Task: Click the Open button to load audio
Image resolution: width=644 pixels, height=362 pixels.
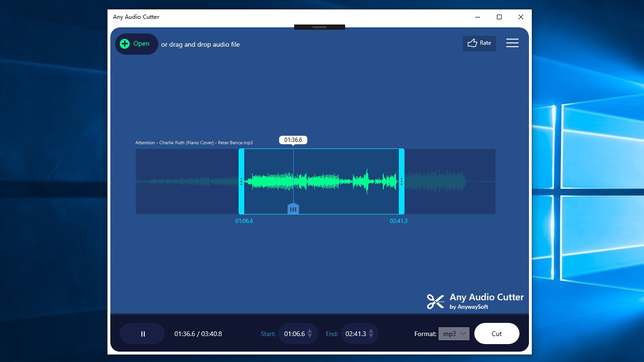Action: [136, 43]
